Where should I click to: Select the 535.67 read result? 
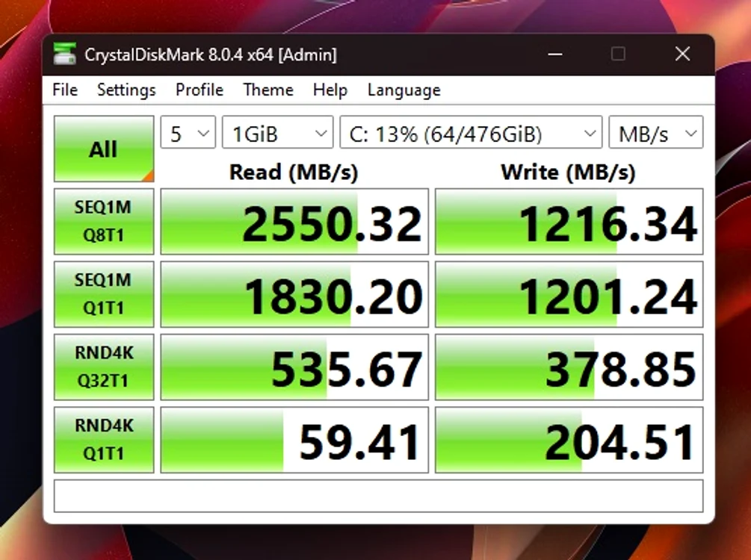point(294,367)
